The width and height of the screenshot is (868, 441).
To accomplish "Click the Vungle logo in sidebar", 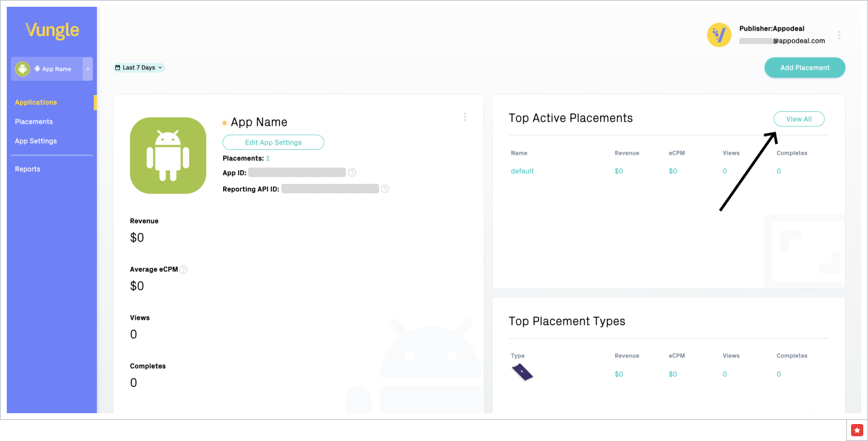I will (x=52, y=31).
